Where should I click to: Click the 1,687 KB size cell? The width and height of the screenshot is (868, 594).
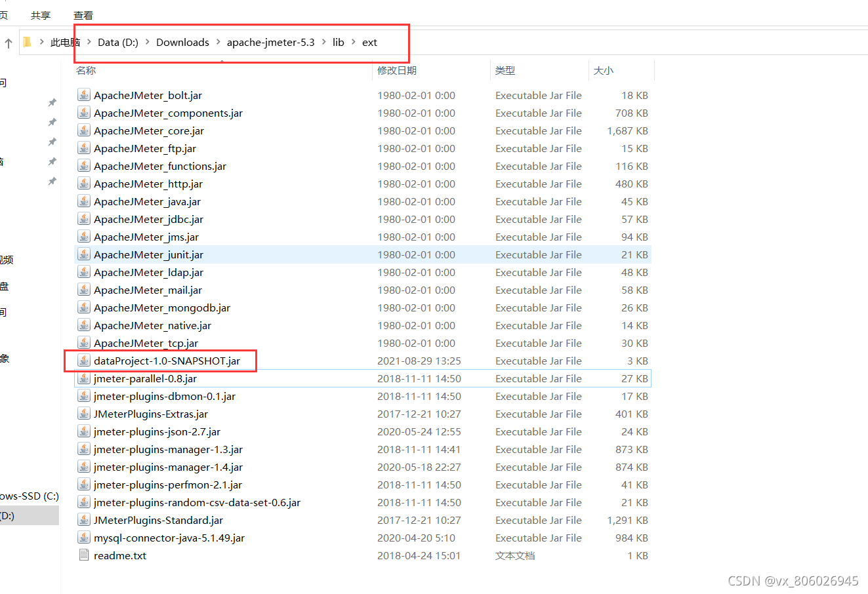coord(627,130)
